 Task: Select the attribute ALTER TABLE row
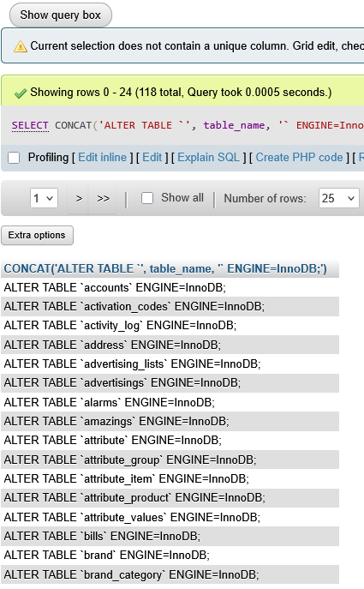(x=170, y=441)
